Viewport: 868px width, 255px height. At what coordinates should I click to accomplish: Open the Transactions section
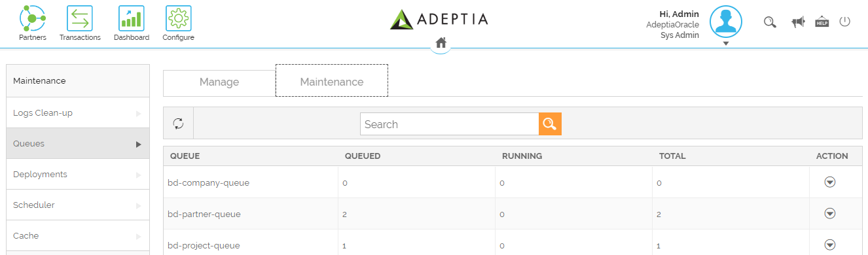[80, 23]
